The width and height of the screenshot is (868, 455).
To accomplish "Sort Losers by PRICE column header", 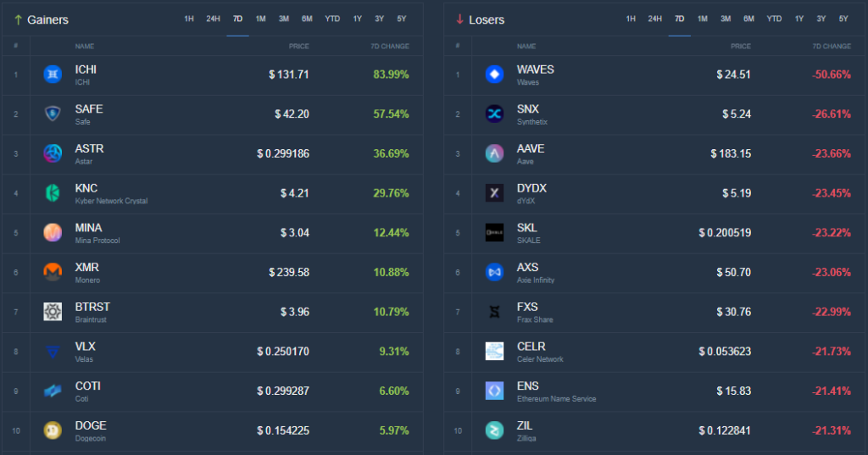I will click(740, 47).
